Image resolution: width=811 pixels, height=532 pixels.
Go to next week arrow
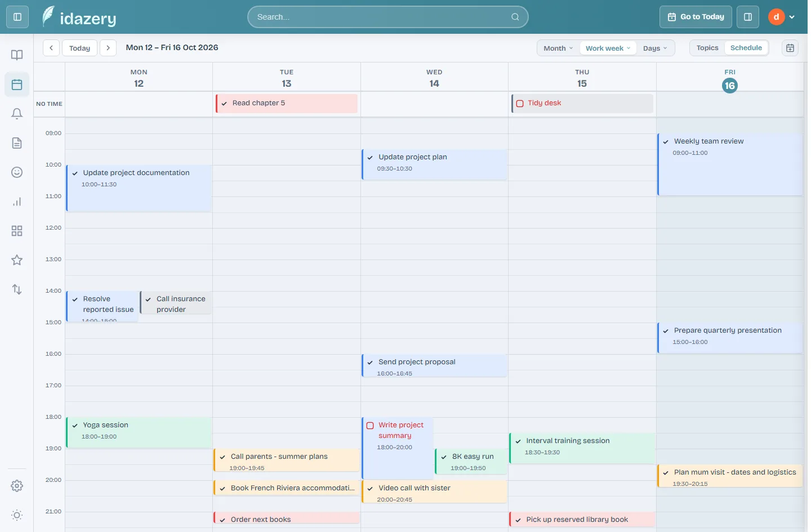click(x=108, y=48)
